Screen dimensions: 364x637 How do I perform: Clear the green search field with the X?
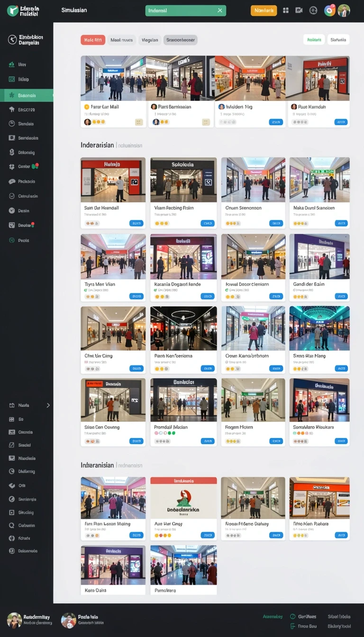click(x=220, y=10)
